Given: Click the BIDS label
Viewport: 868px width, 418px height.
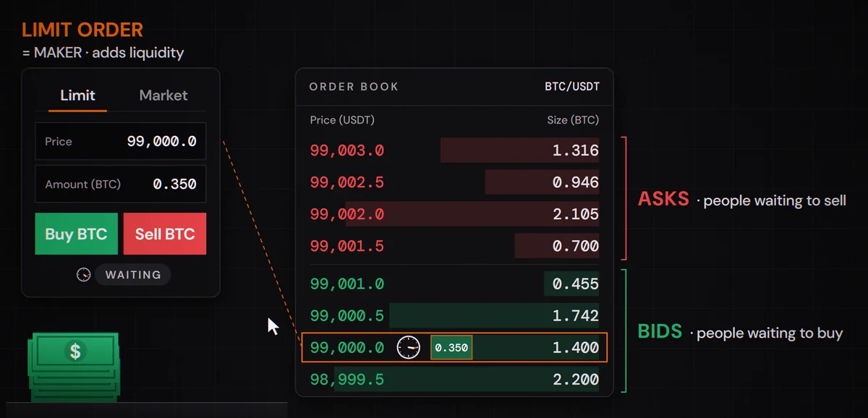Looking at the screenshot, I should click(660, 332).
